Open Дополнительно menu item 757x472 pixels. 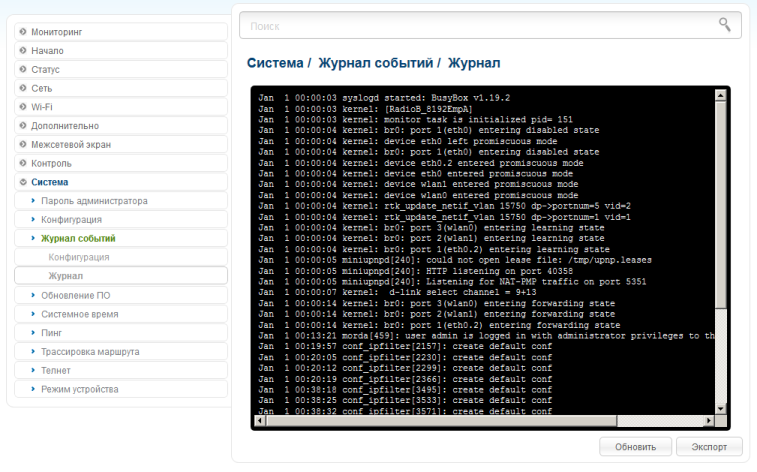pos(121,125)
